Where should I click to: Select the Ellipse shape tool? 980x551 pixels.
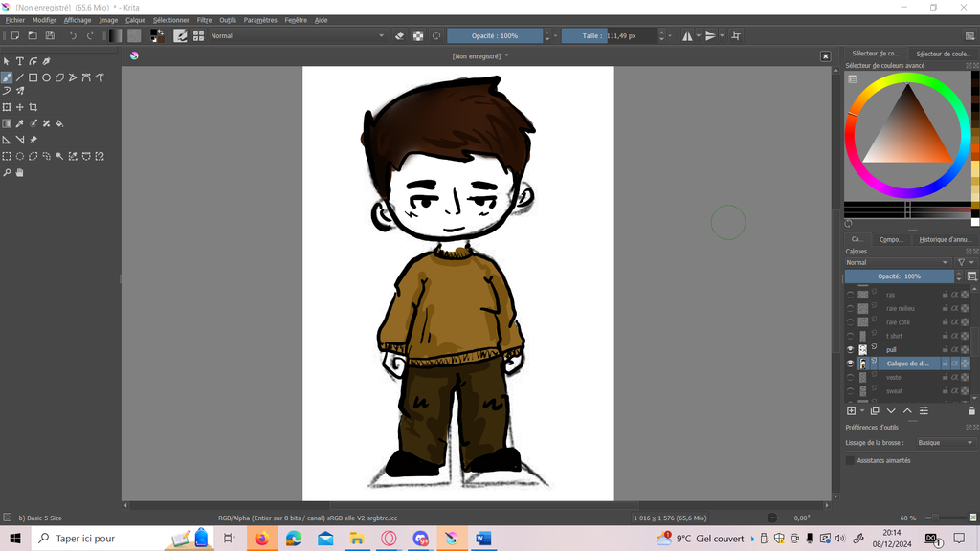(46, 77)
